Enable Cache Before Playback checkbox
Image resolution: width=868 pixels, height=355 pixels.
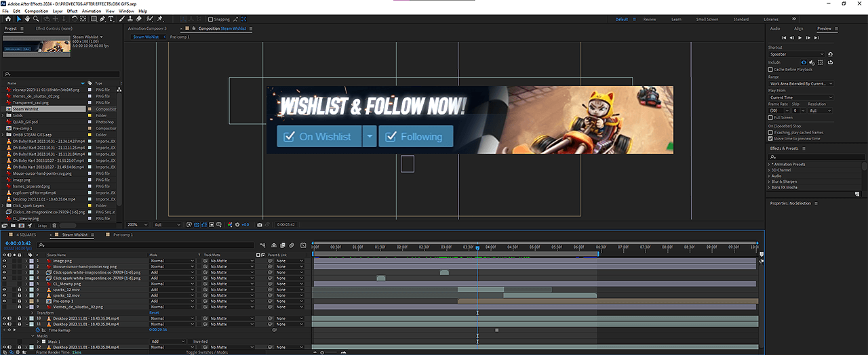click(x=770, y=70)
